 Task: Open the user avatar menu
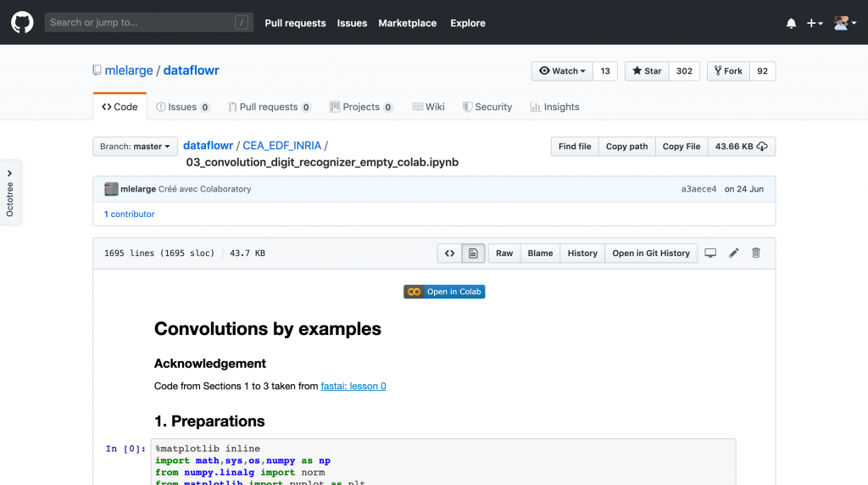(x=844, y=24)
